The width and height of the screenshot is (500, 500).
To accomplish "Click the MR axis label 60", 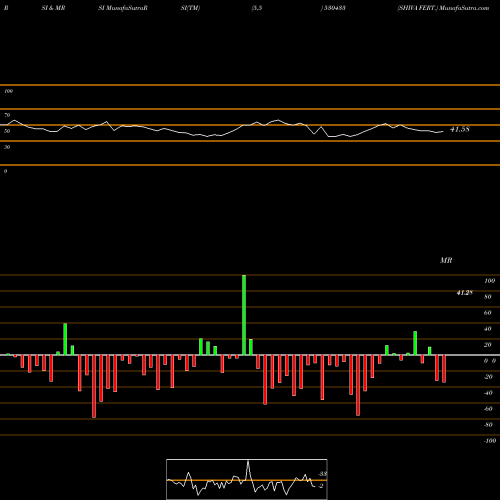I will point(488,313).
